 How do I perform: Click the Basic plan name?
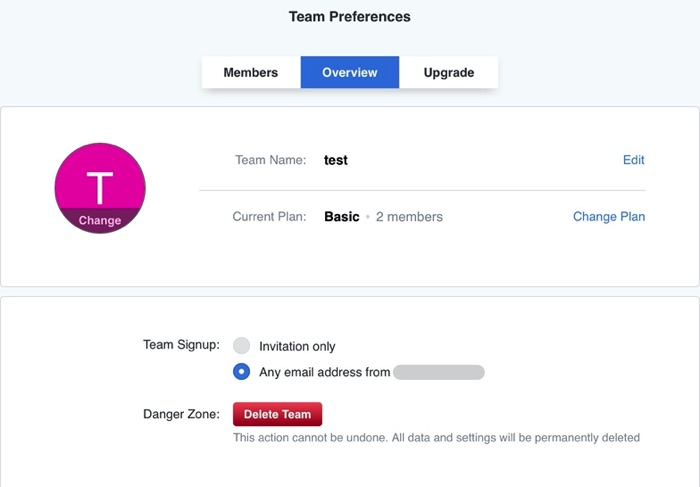341,217
